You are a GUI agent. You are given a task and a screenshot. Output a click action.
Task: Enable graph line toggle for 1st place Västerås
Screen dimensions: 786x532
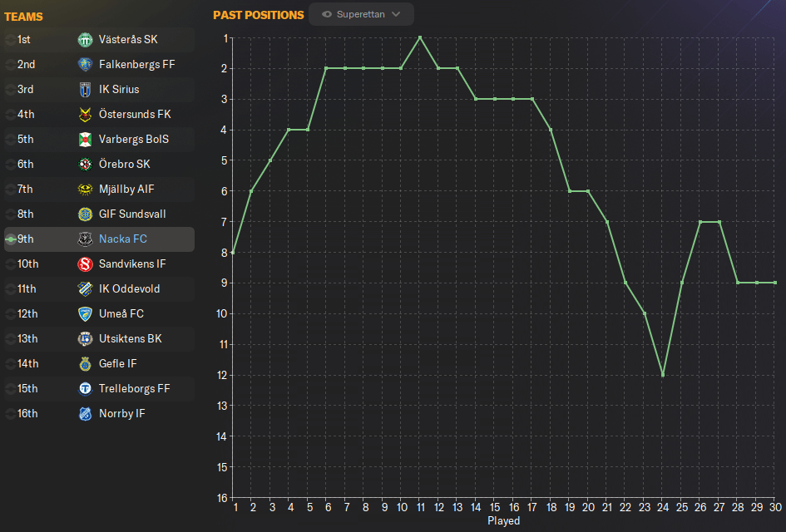click(x=10, y=40)
